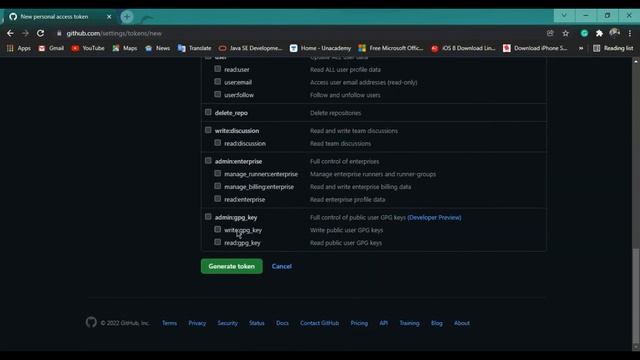Open the Download iPhone bookmark
This screenshot has height=360, width=640.
click(535, 48)
